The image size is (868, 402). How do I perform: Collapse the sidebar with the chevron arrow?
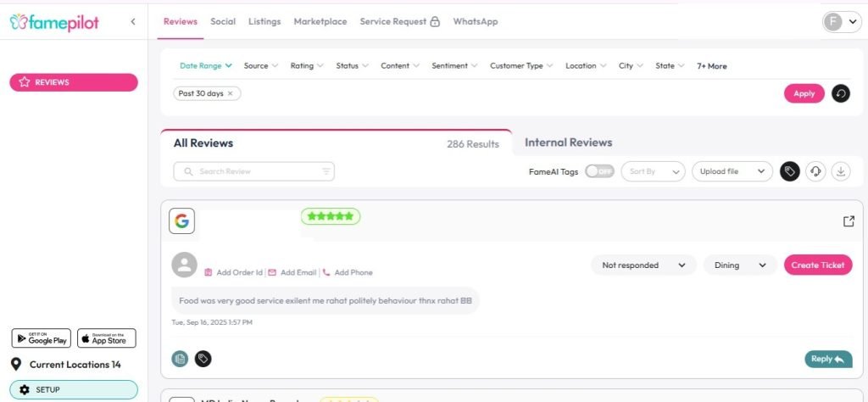pos(133,21)
